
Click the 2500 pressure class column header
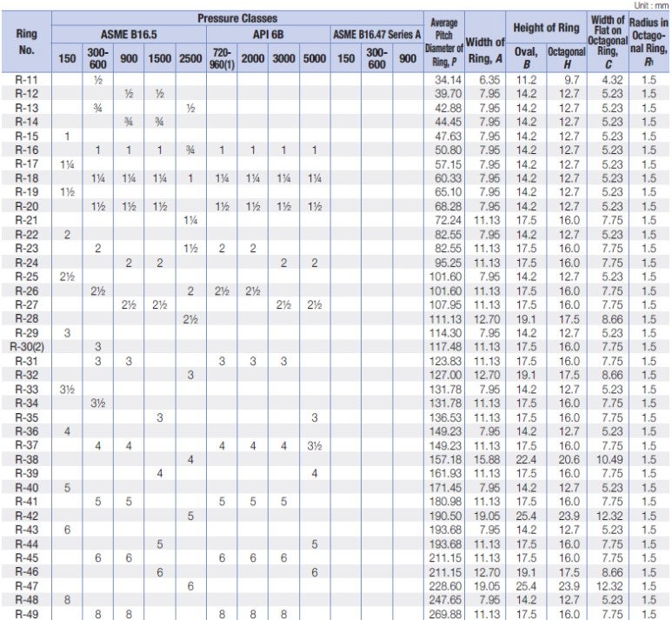pos(190,58)
